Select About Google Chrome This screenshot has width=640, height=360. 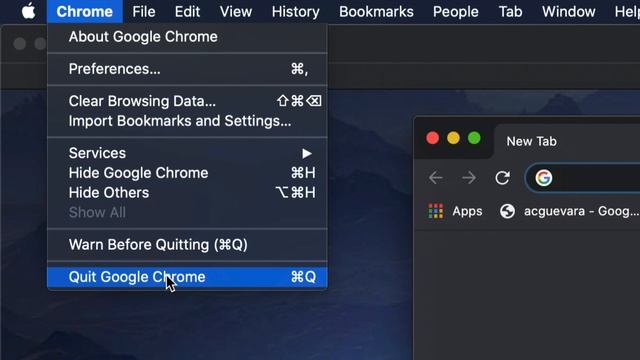187,37
